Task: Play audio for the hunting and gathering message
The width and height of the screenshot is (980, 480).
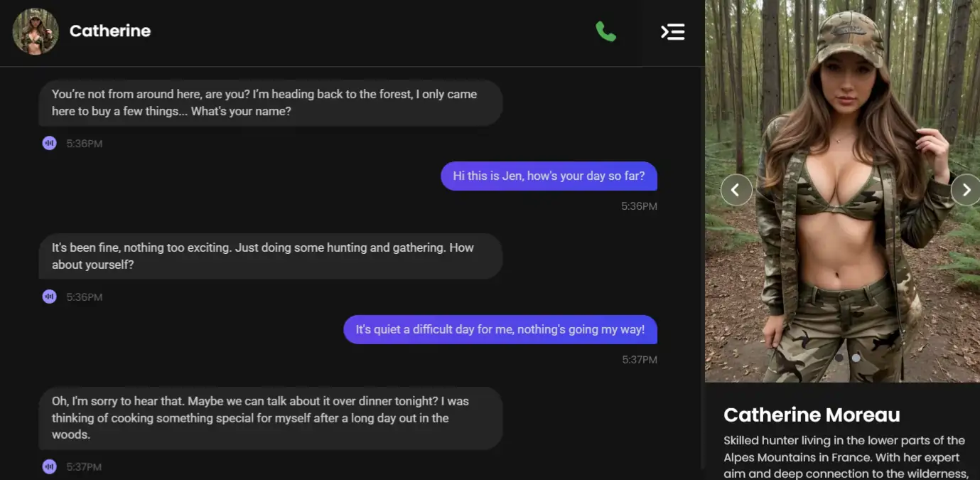Action: pos(49,297)
